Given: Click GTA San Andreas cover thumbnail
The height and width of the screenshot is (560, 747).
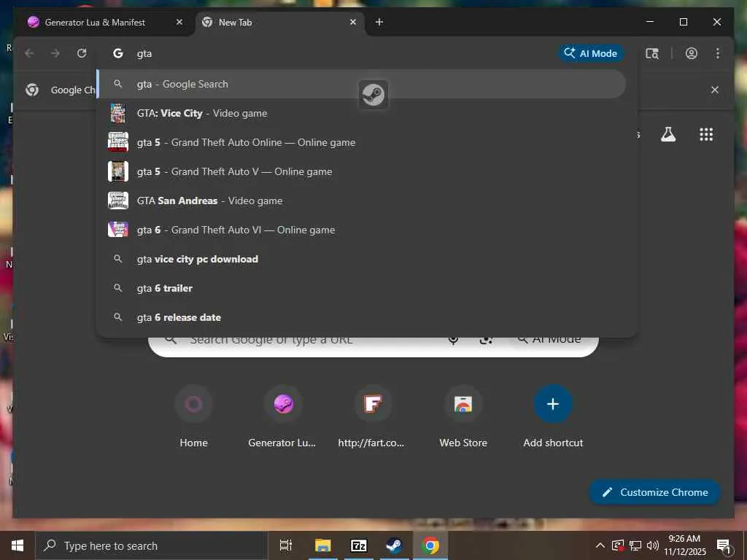Looking at the screenshot, I should pyautogui.click(x=117, y=201).
